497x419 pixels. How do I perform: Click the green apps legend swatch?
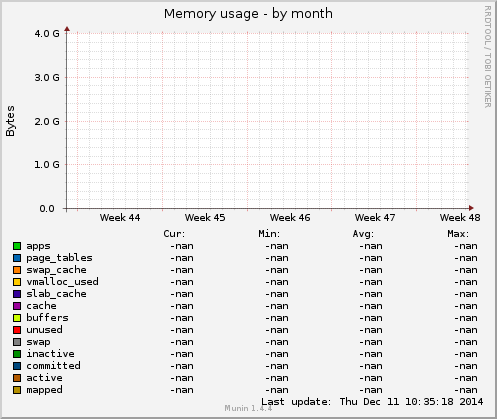coord(17,246)
